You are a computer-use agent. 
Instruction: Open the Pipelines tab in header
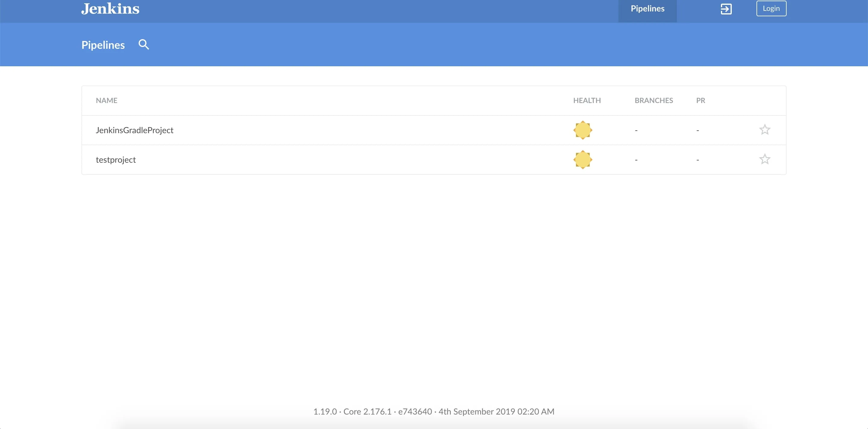click(647, 9)
